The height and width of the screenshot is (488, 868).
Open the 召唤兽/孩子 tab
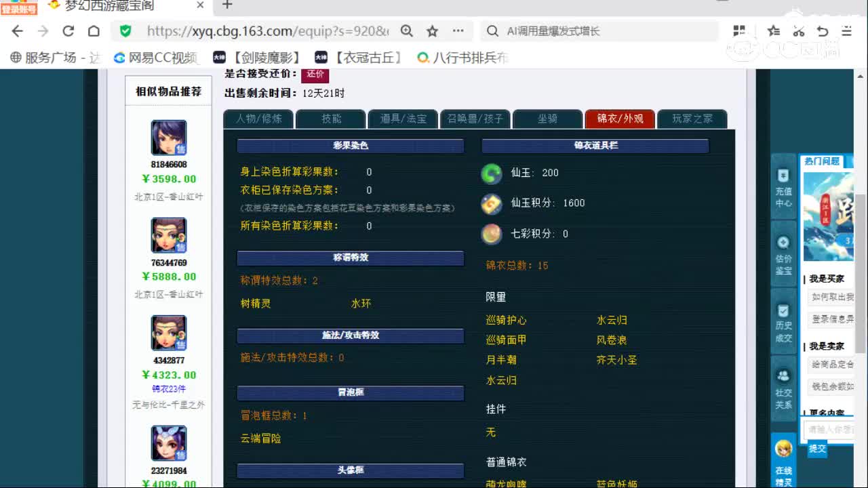pos(475,118)
